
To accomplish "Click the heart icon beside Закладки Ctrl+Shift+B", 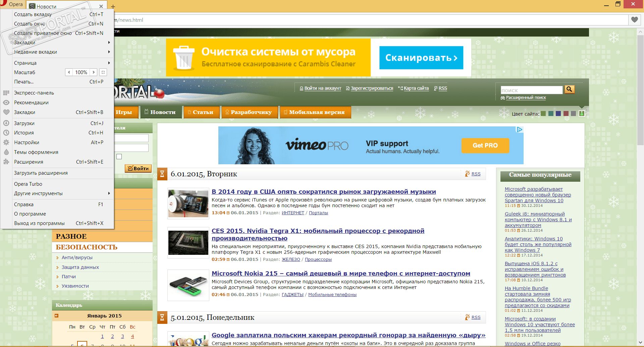I will point(6,112).
